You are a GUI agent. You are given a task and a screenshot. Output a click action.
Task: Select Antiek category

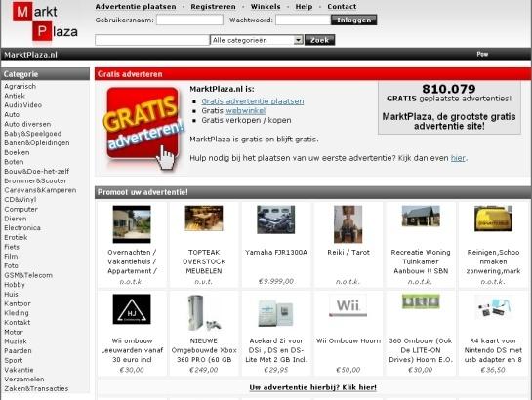(15, 96)
